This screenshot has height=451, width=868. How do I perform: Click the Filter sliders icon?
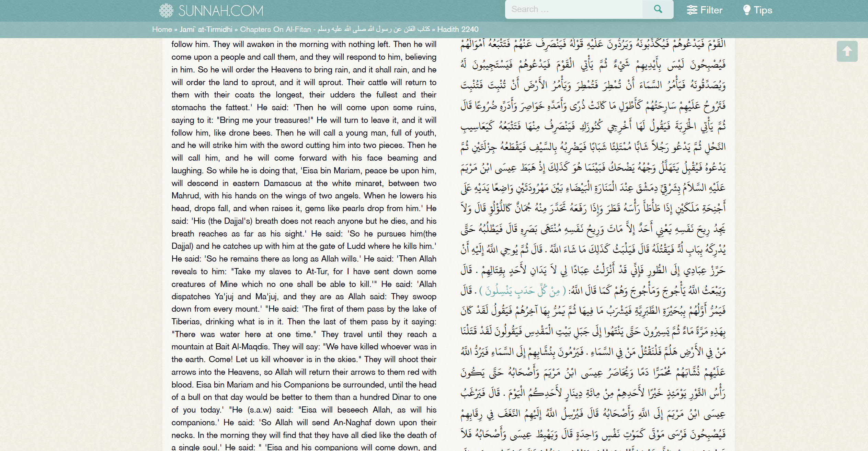click(692, 10)
